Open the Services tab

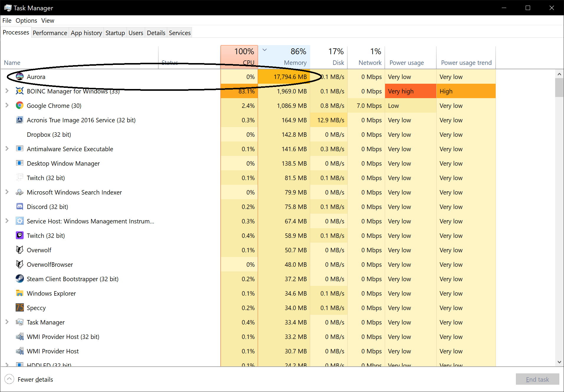tap(180, 33)
